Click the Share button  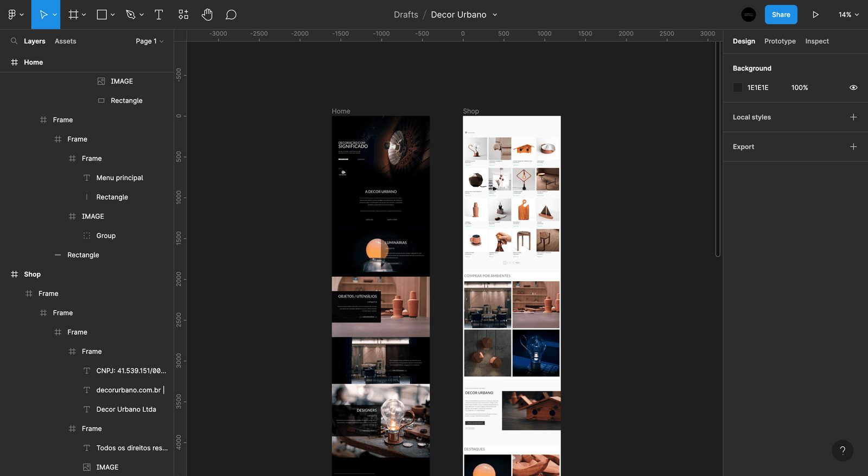781,15
